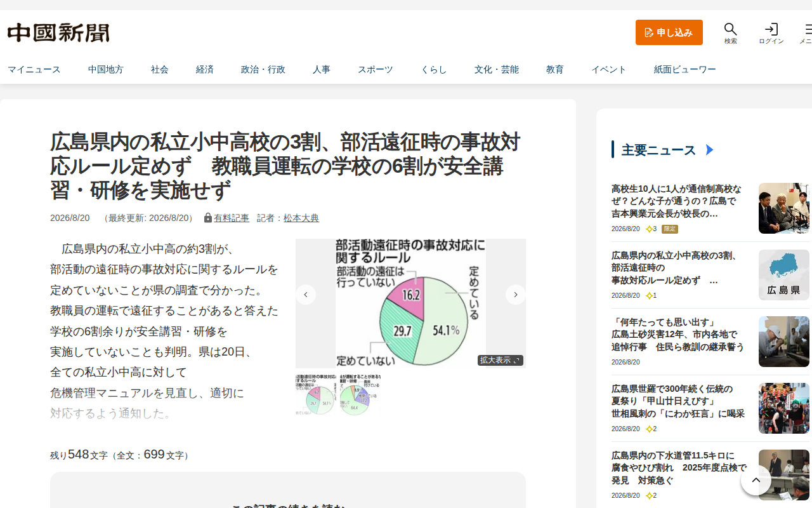Viewport: 812px width, 508px height.
Task: Click the summer festival photo thumbnail
Action: [x=784, y=408]
